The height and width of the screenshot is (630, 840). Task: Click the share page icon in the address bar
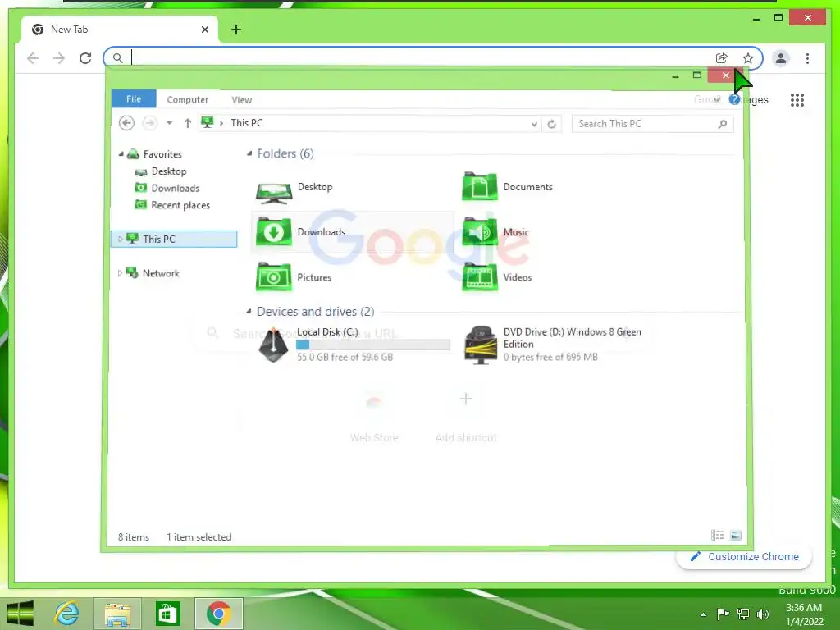click(x=722, y=58)
